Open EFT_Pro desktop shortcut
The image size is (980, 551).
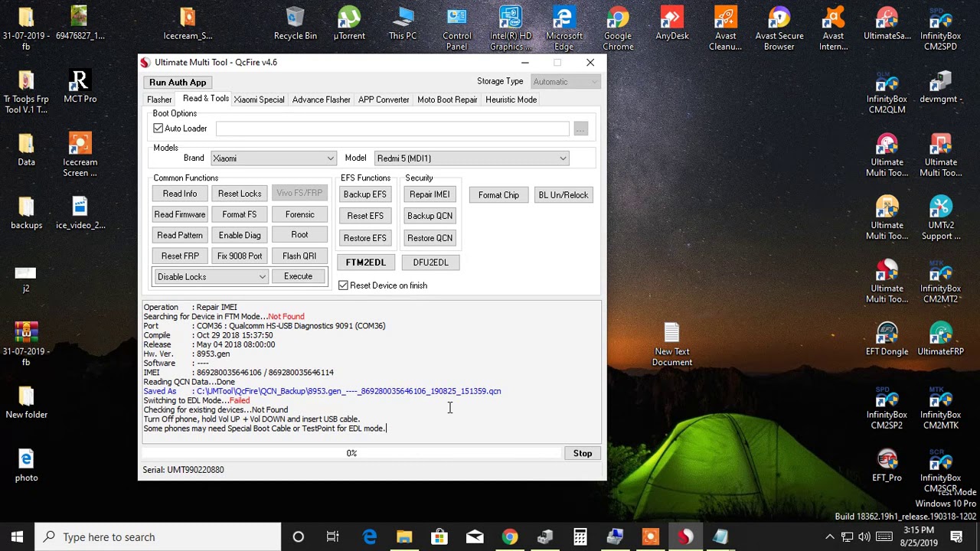[x=887, y=465]
